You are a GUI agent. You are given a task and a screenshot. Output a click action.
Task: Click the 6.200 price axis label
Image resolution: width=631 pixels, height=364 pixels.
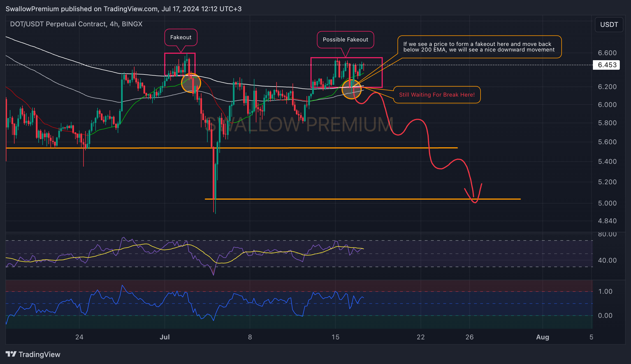(x=607, y=87)
